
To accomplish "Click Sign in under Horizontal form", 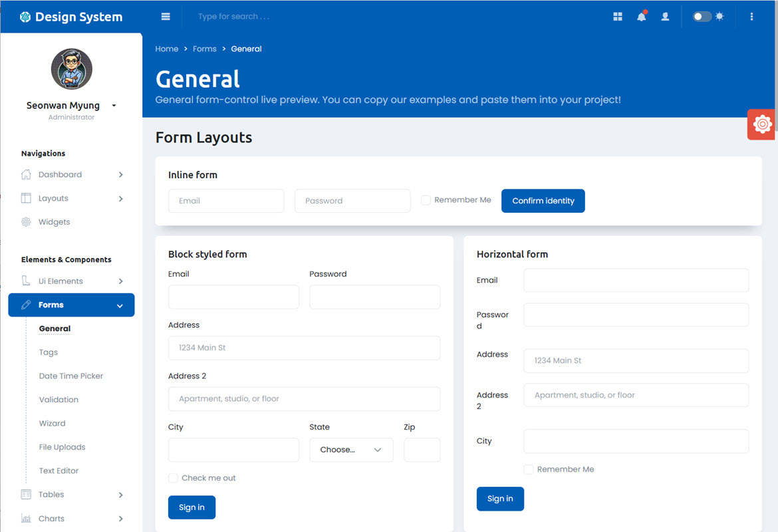I will coord(500,499).
